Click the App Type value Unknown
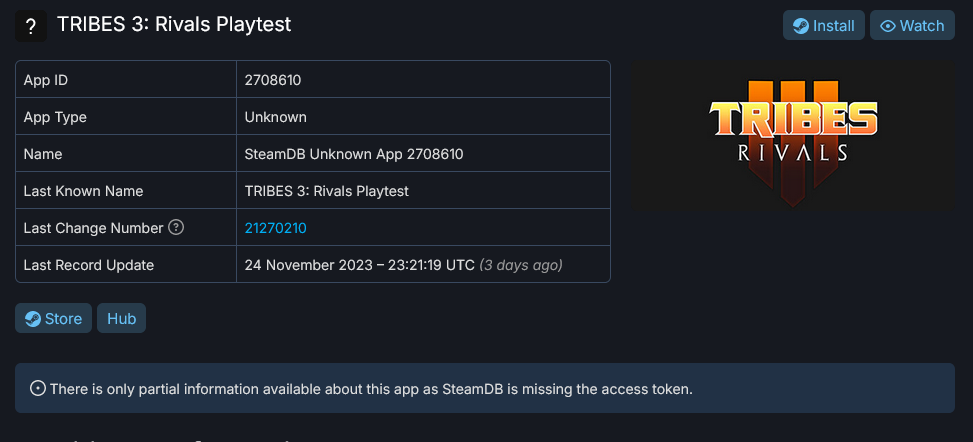Screen dimensions: 973x442 click(x=276, y=117)
